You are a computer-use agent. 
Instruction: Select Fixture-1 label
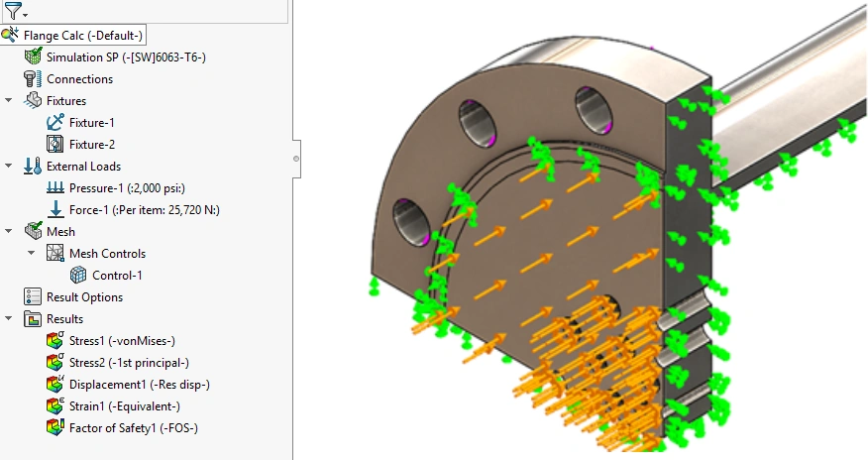click(x=92, y=122)
